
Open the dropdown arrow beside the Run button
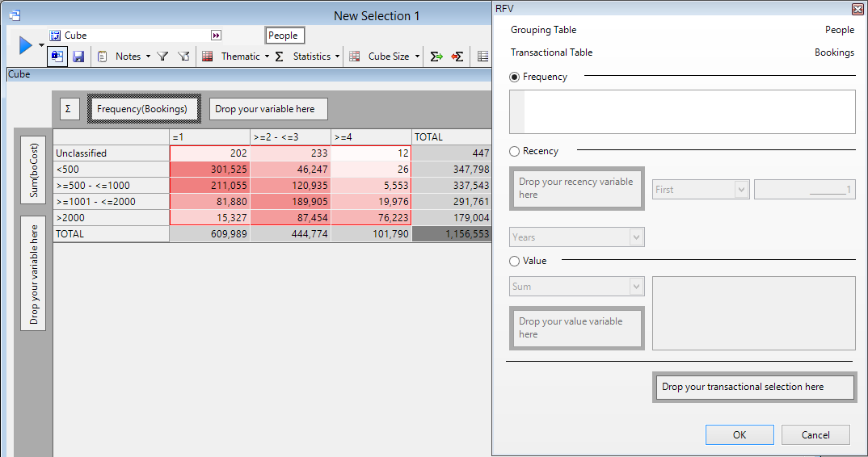(x=41, y=45)
